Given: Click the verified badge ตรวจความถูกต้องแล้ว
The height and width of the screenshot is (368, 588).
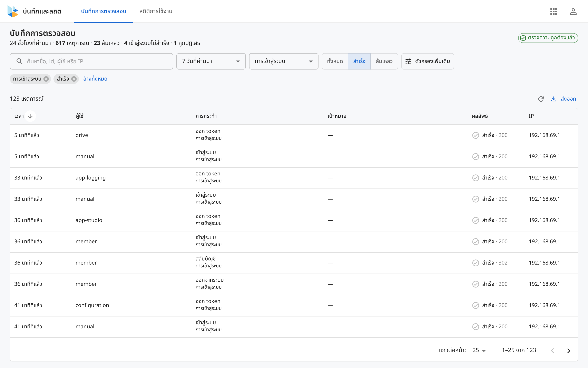Looking at the screenshot, I should pyautogui.click(x=548, y=38).
